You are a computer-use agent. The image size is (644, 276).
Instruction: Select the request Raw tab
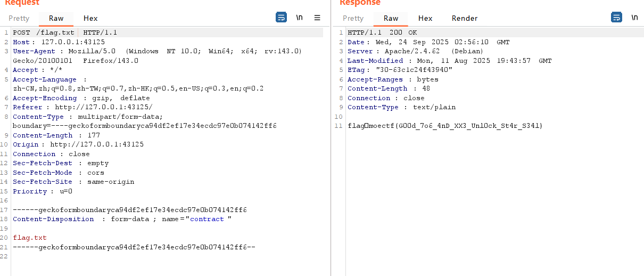56,18
